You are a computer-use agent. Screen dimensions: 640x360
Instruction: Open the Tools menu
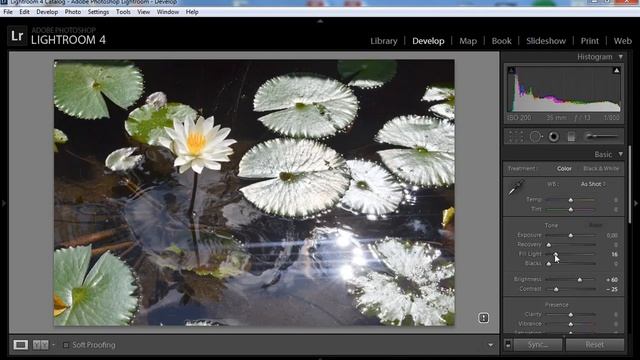click(x=123, y=12)
